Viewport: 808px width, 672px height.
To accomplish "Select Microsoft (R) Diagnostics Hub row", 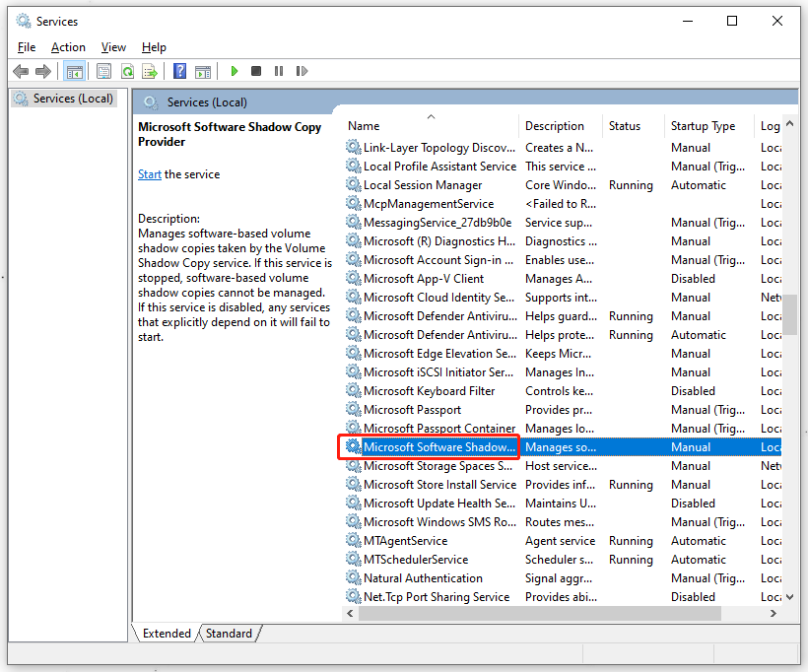I will (x=563, y=240).
